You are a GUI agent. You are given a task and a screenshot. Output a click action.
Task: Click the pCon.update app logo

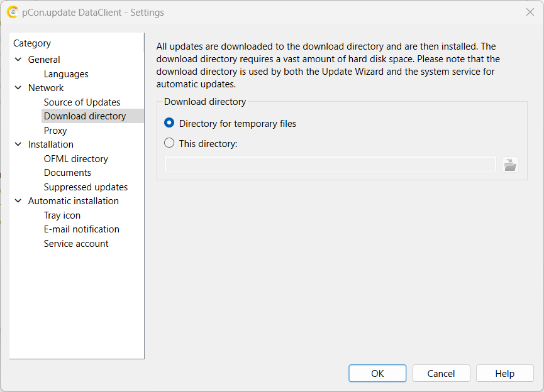click(x=12, y=13)
